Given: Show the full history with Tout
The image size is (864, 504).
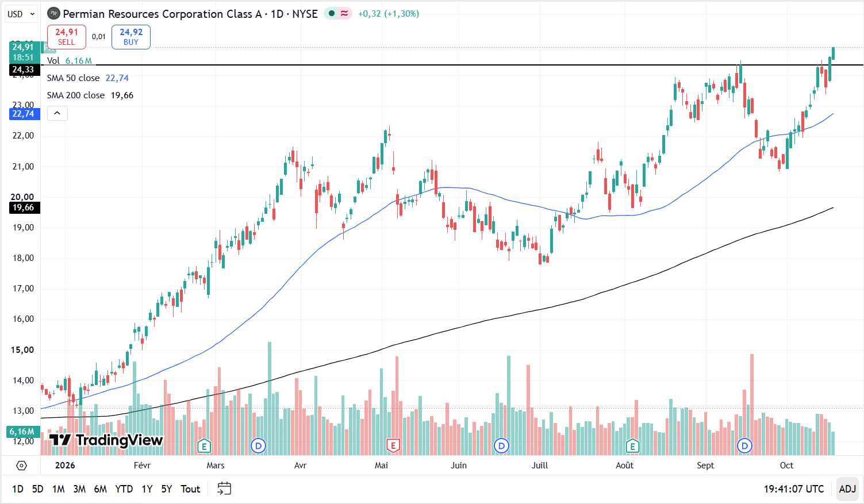Looking at the screenshot, I should [x=190, y=489].
